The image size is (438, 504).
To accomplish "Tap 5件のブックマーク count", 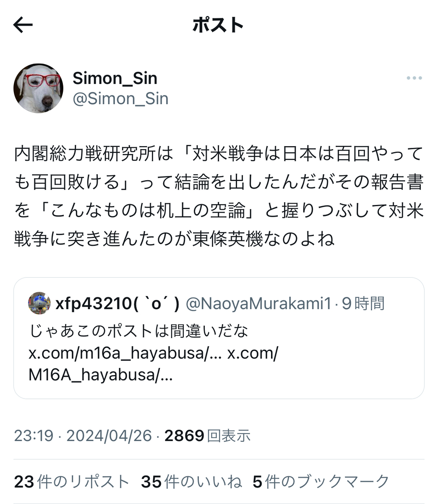I will (321, 482).
